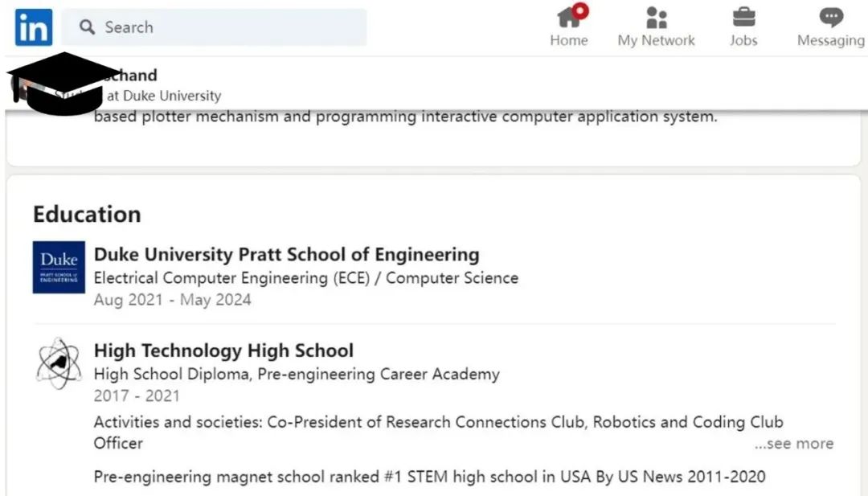
Task: Click the "at Duke University" headline text
Action: click(x=163, y=96)
